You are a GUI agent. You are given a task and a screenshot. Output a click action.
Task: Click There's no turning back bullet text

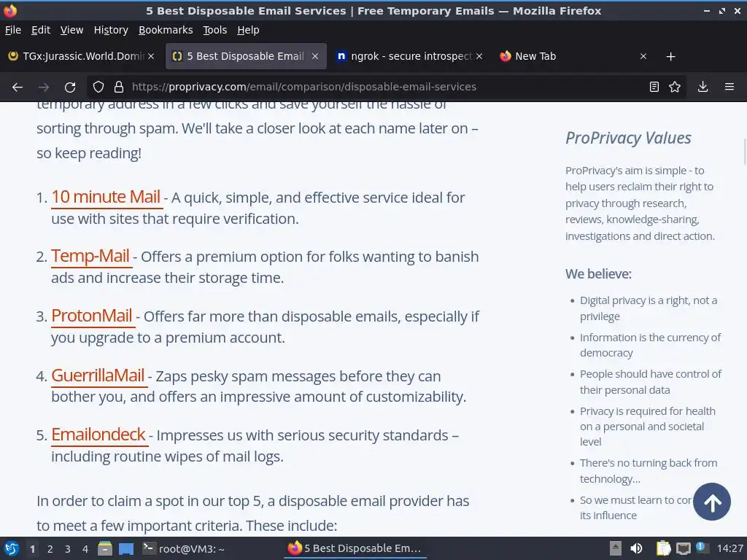(649, 470)
